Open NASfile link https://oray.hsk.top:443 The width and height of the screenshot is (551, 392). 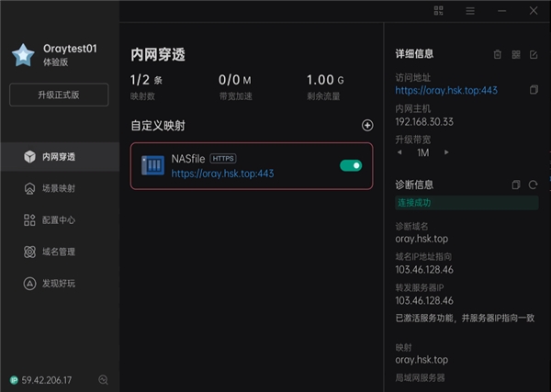[222, 174]
